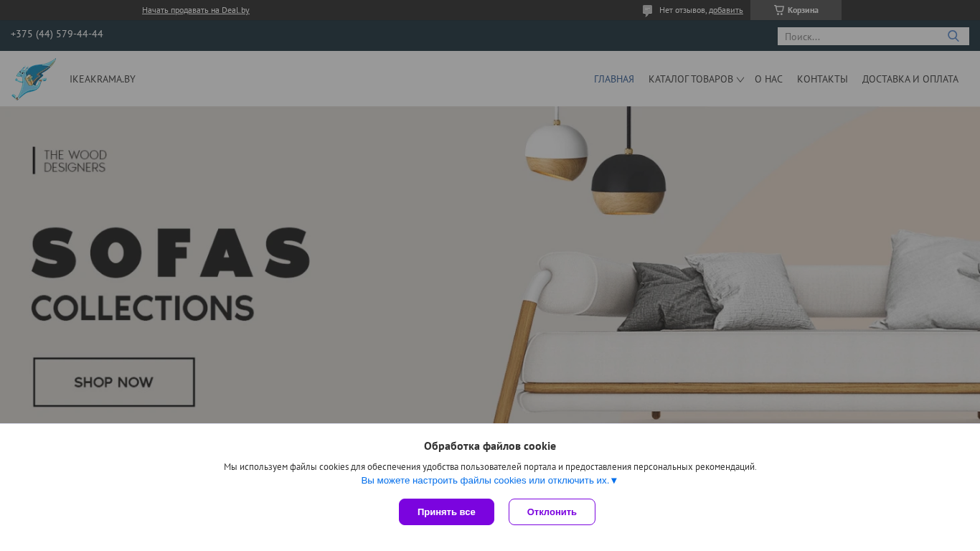Focus the Поиск search field

pyautogui.click(x=861, y=36)
